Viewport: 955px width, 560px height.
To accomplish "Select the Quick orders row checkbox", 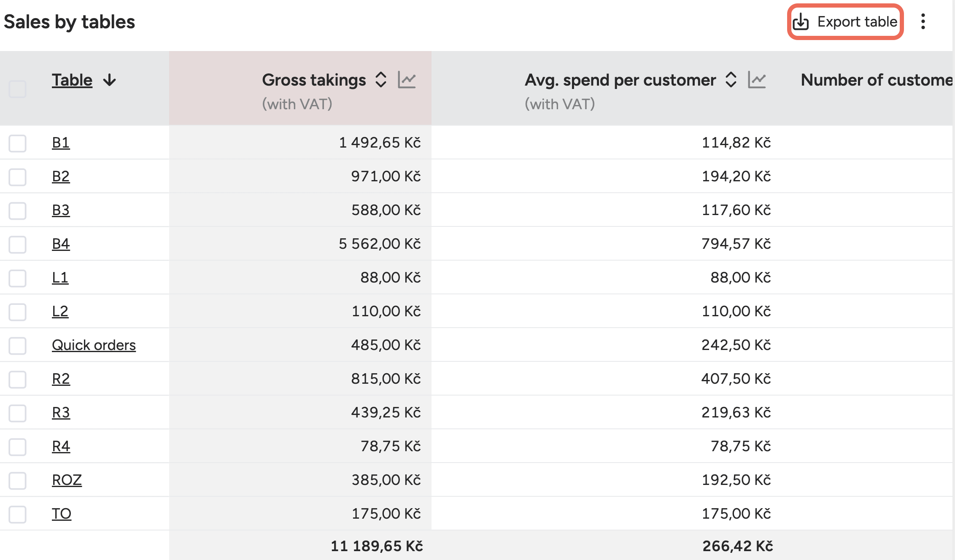I will click(x=18, y=346).
